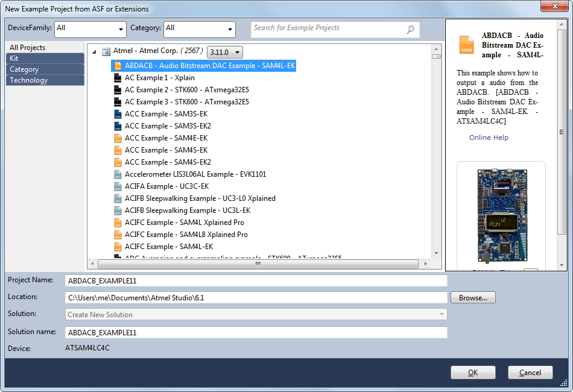Click the Cancel button
The image size is (573, 392).
point(530,372)
